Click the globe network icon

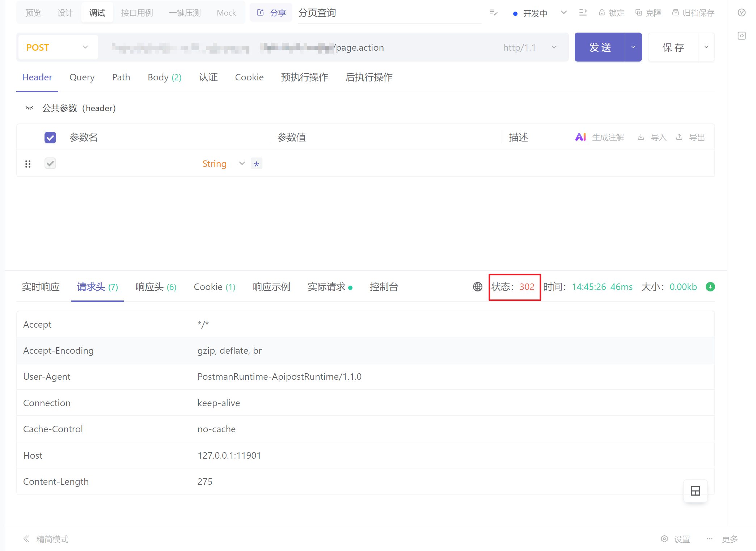478,287
